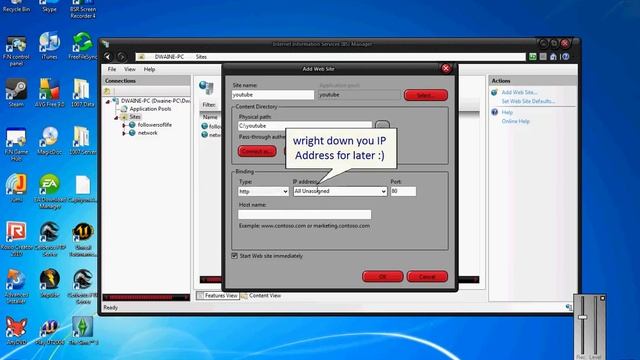Image resolution: width=640 pixels, height=360 pixels.
Task: Open the Play UT2004 shortcut
Action: (49, 331)
